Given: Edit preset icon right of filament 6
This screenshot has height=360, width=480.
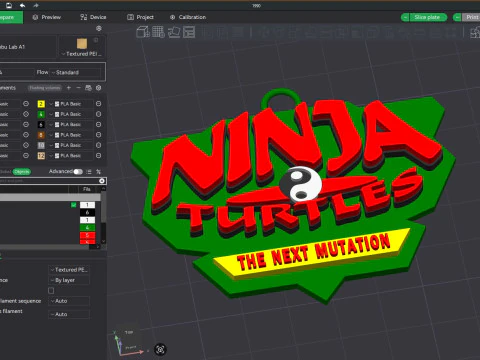Looking at the screenshot, I should pos(98,124).
